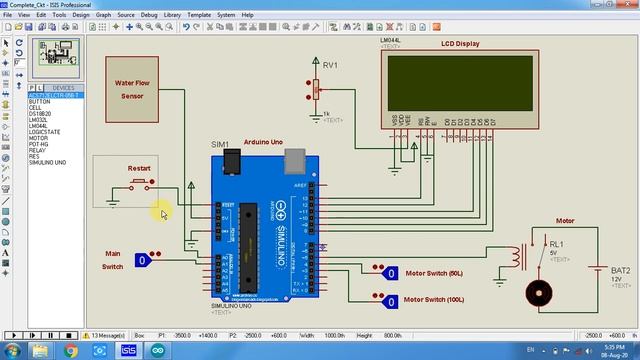
Task: Start the simulation with Play
Action: [x=13, y=336]
